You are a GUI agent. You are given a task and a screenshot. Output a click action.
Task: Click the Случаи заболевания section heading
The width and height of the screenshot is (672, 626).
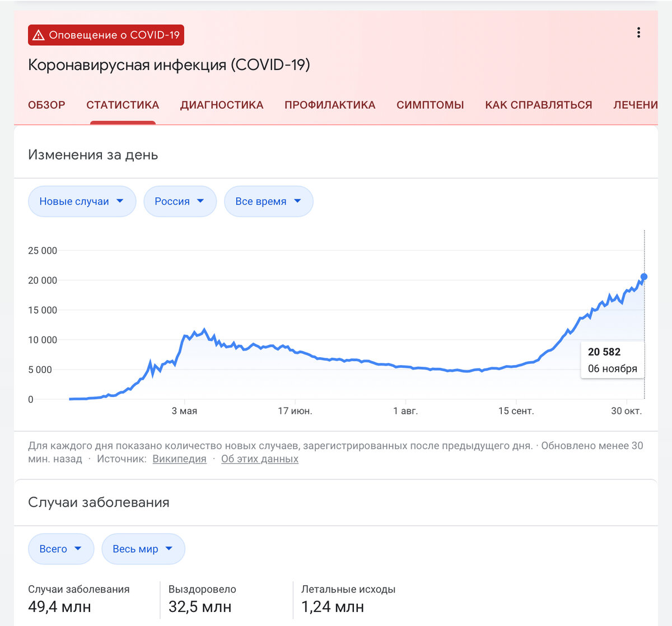tap(99, 502)
